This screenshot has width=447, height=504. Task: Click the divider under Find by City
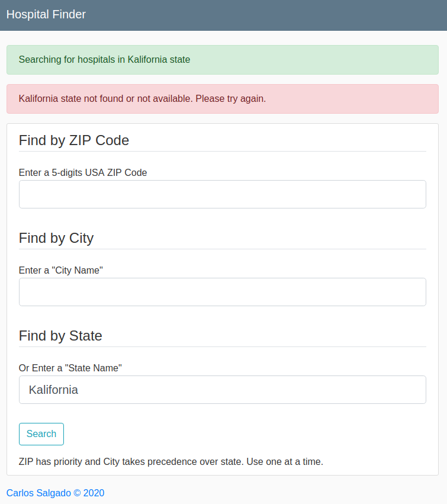222,249
